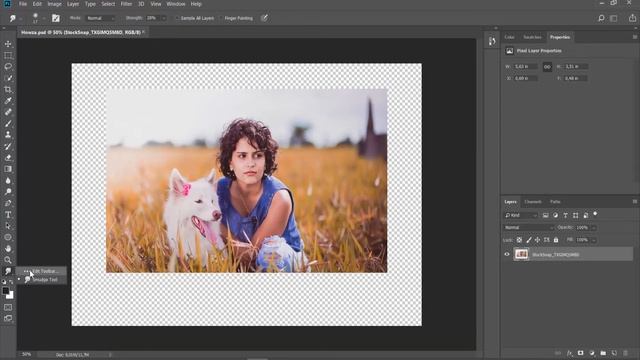This screenshot has height=360, width=640.
Task: Filter for type layers
Action: 565,215
